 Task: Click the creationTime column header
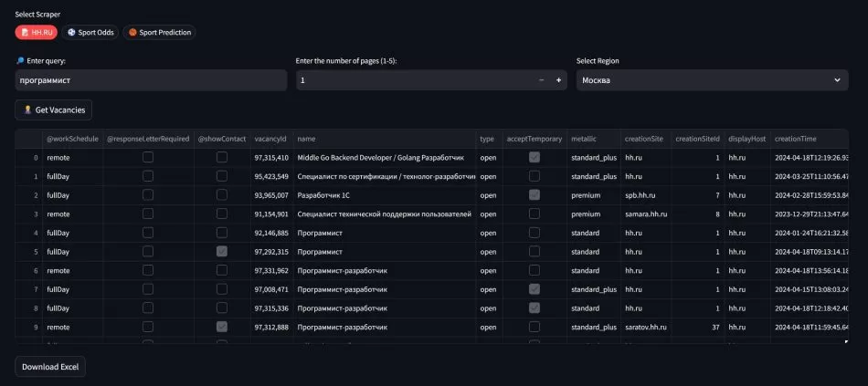(800, 139)
